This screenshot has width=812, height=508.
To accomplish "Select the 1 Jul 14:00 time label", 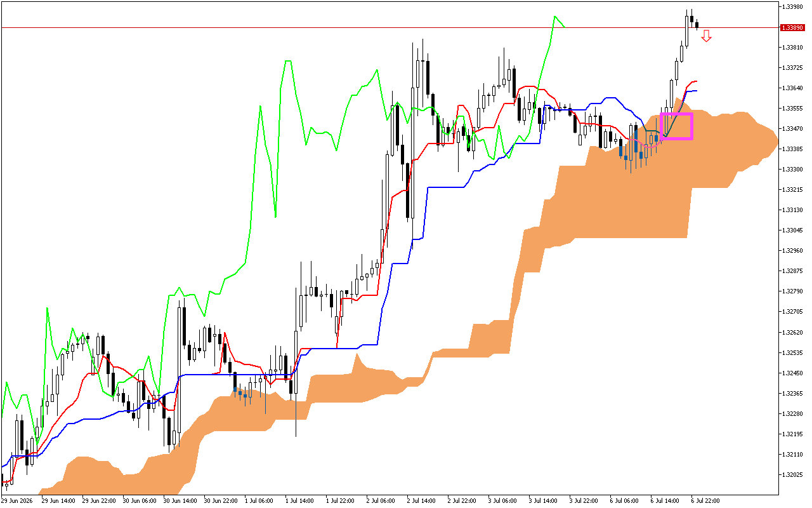I will 299,501.
